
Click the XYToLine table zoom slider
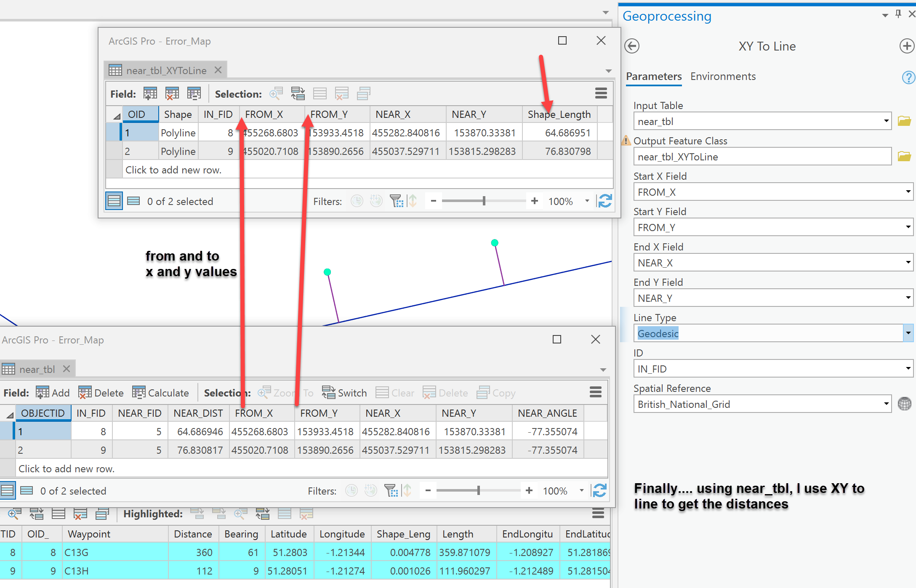[x=484, y=201]
